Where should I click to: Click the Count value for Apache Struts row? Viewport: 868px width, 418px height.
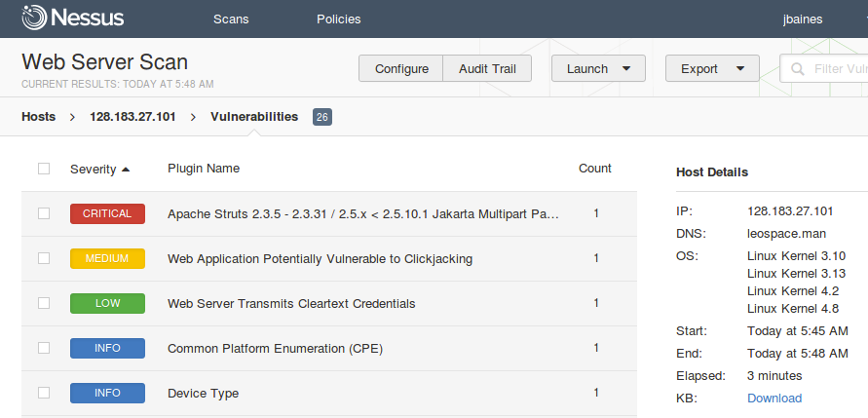coord(595,213)
